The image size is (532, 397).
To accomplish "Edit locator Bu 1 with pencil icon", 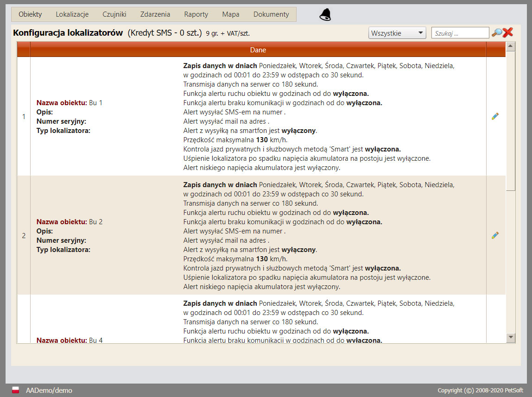I will coord(495,116).
